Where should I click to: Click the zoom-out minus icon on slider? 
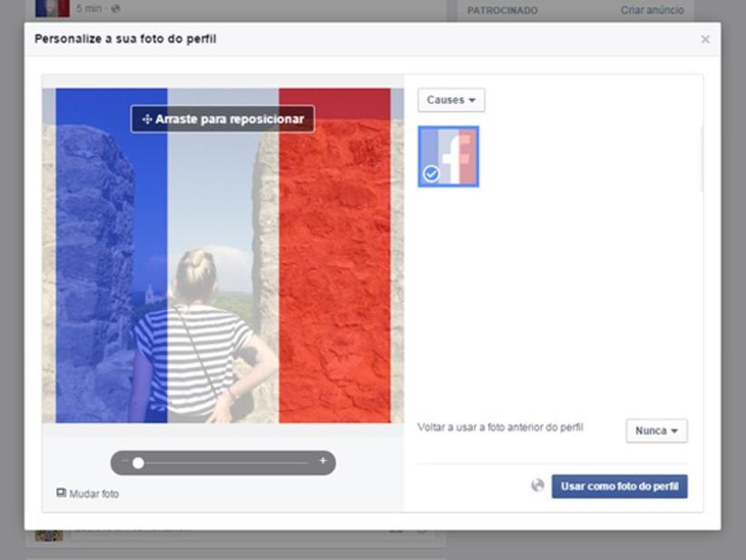(x=125, y=462)
